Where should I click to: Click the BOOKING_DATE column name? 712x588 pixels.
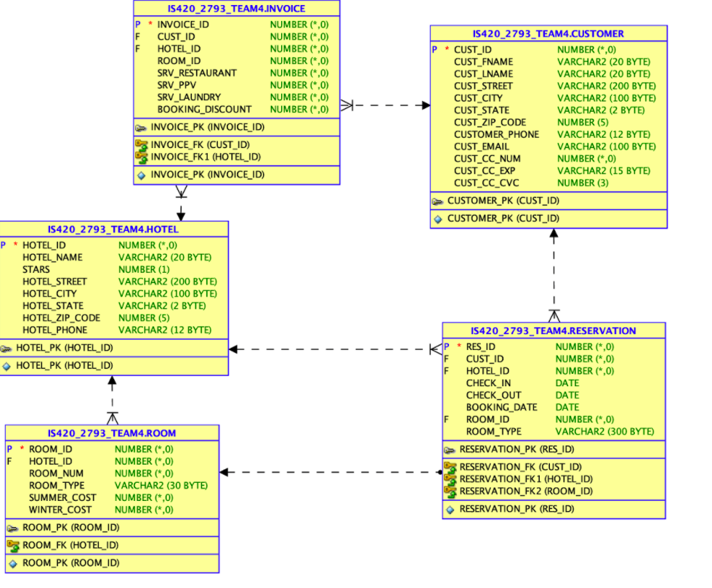pyautogui.click(x=502, y=407)
